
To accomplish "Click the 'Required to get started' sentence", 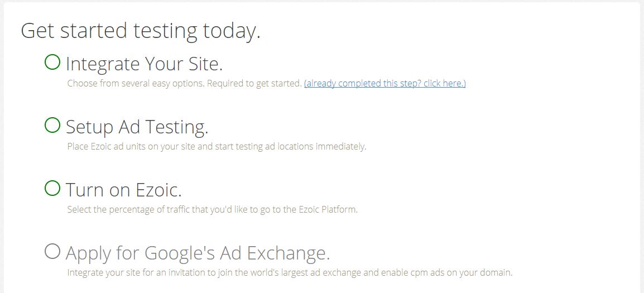I will click(x=254, y=83).
